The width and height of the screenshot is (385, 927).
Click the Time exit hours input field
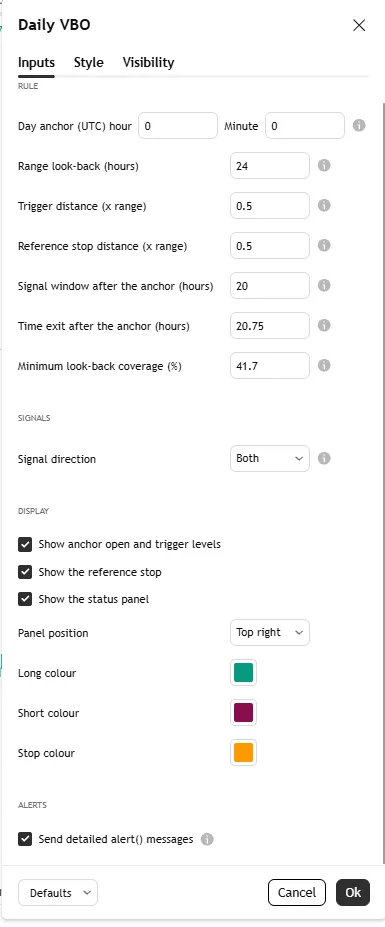(x=270, y=326)
